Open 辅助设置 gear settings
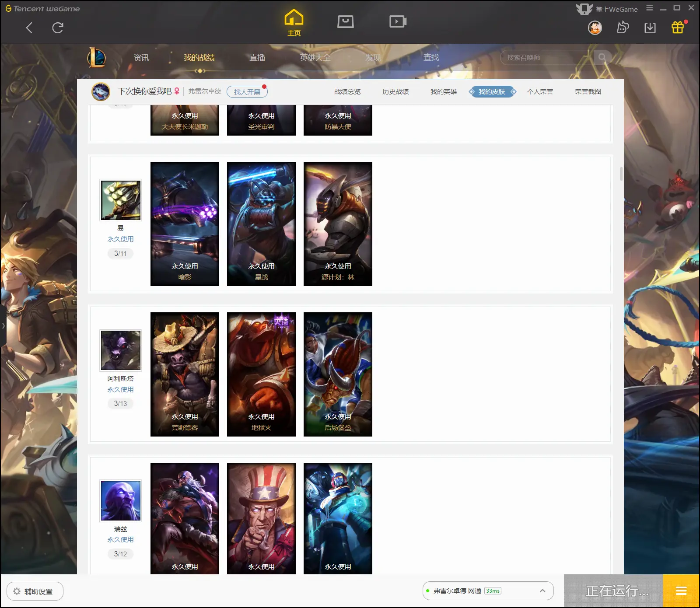This screenshot has width=700, height=608. 35,591
